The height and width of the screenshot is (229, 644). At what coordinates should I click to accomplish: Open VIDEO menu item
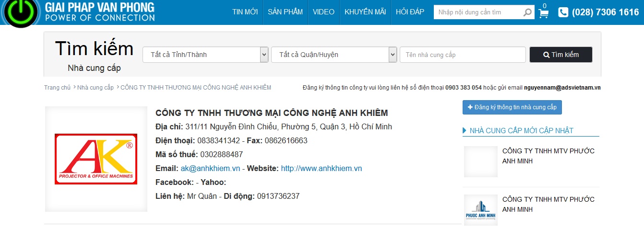point(323,12)
